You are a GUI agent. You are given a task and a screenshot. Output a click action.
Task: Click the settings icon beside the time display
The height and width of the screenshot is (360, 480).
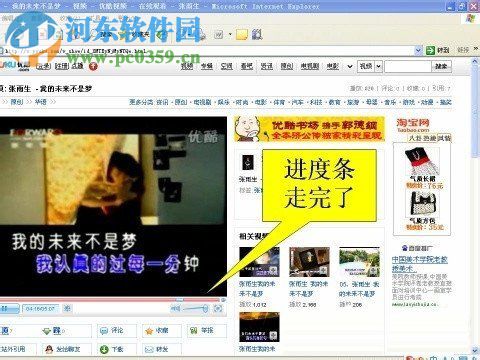[67, 308]
